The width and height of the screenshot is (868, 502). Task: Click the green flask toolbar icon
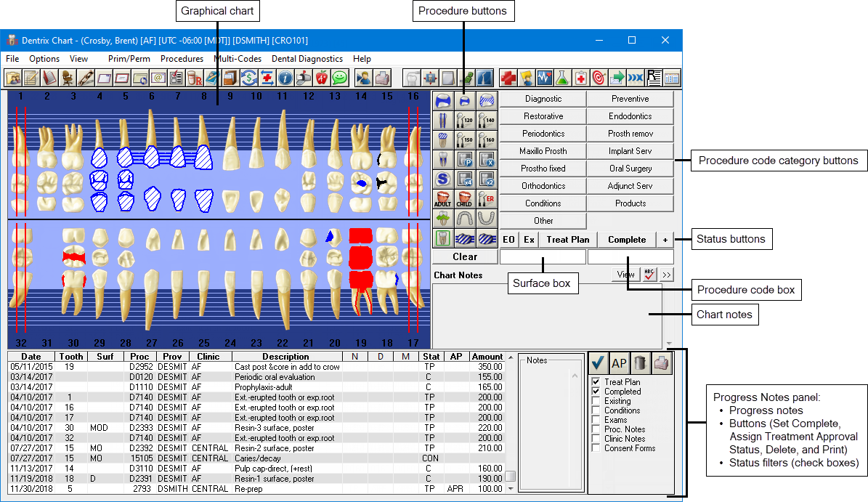click(562, 78)
